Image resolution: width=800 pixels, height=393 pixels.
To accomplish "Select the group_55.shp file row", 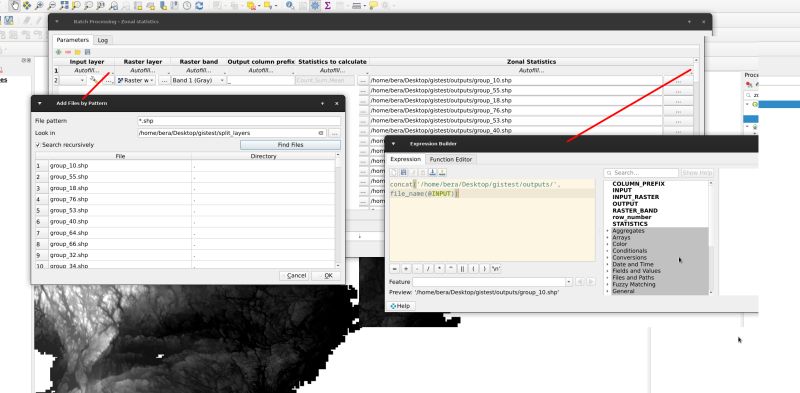I will point(185,177).
